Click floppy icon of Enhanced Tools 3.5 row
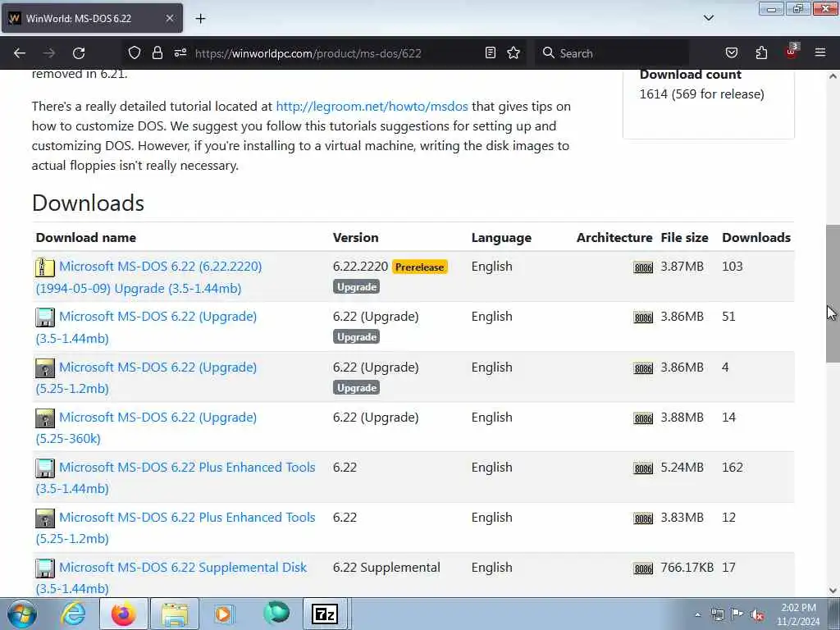This screenshot has height=630, width=840. [x=45, y=468]
